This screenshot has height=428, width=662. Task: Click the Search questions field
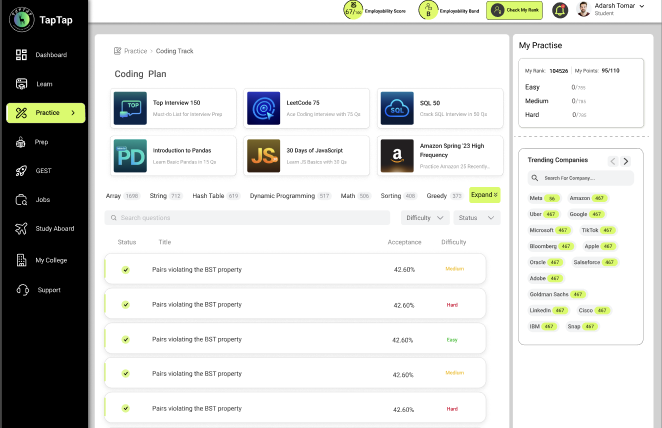[x=247, y=218]
